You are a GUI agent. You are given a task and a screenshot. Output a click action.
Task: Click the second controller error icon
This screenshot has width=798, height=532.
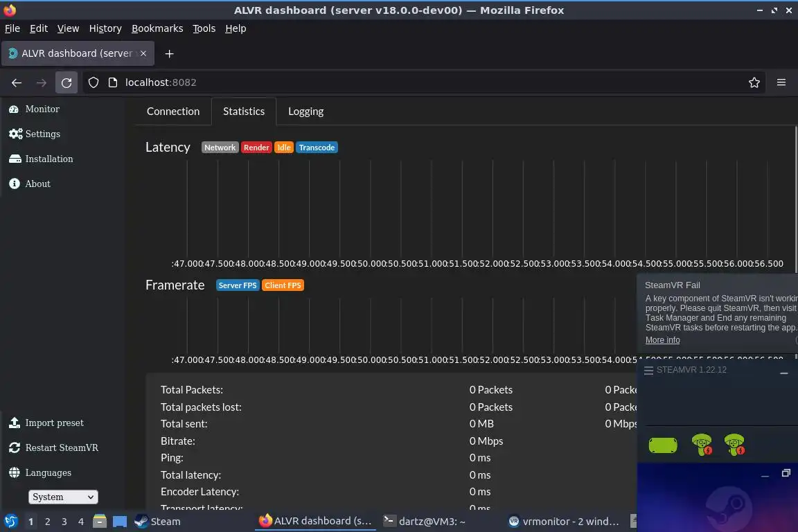(x=734, y=445)
